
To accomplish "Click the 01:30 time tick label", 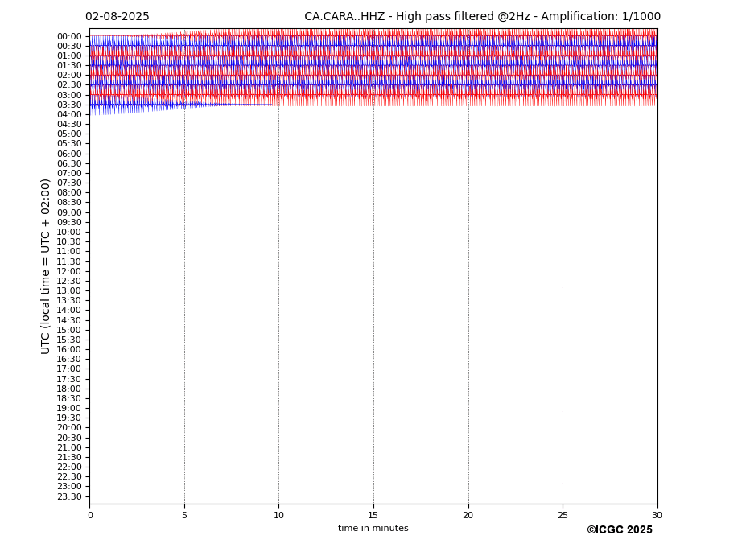I will point(69,66).
